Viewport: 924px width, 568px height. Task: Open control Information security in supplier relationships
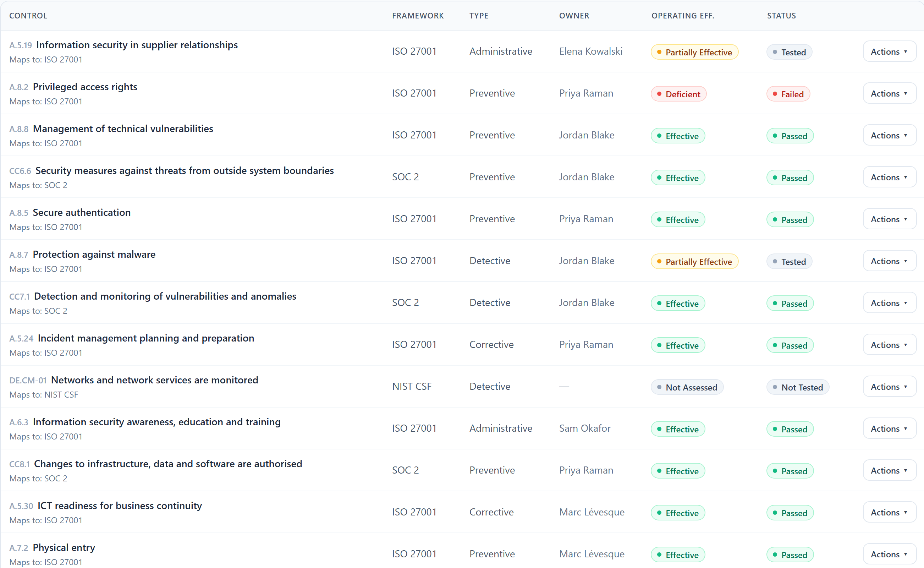coord(137,45)
